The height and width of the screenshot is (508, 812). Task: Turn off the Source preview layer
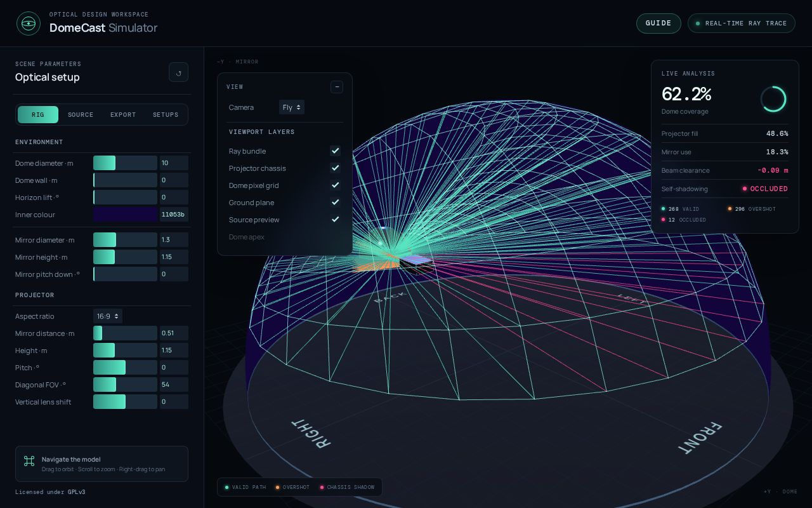click(x=335, y=220)
